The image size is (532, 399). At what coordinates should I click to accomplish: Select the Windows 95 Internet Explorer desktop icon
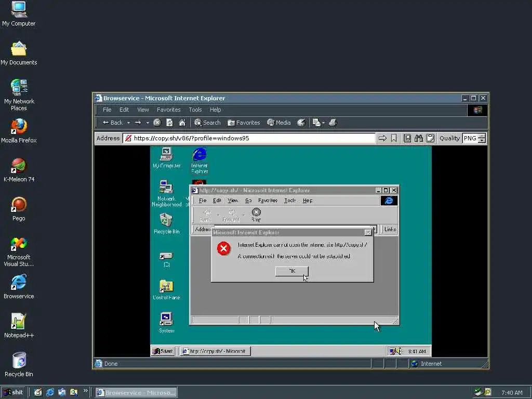click(199, 161)
